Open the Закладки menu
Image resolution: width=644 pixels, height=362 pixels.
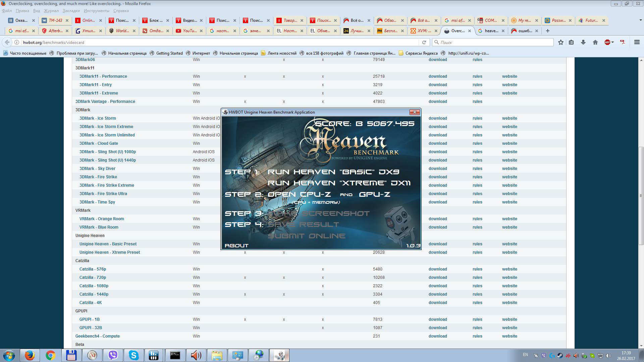pyautogui.click(x=71, y=11)
